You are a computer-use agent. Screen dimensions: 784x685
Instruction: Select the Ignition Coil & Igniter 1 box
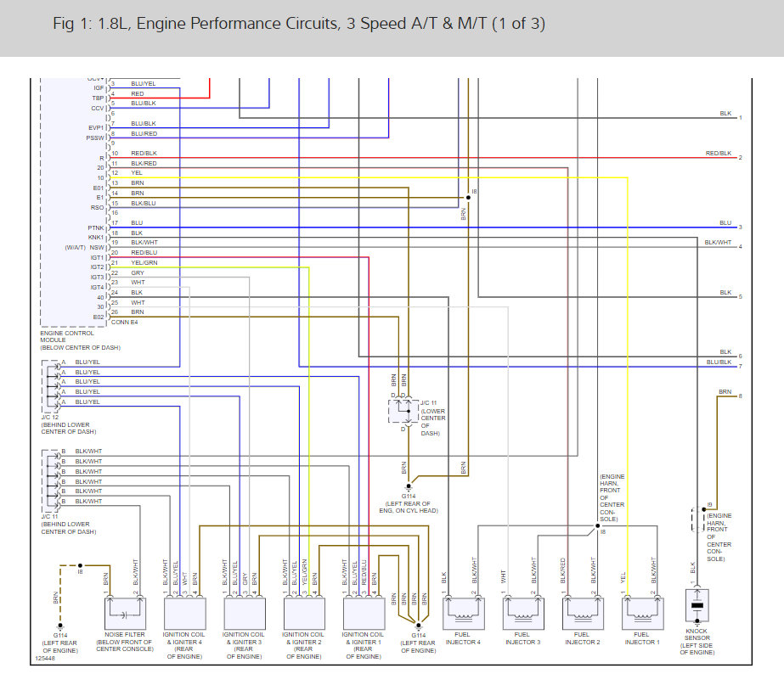364,613
